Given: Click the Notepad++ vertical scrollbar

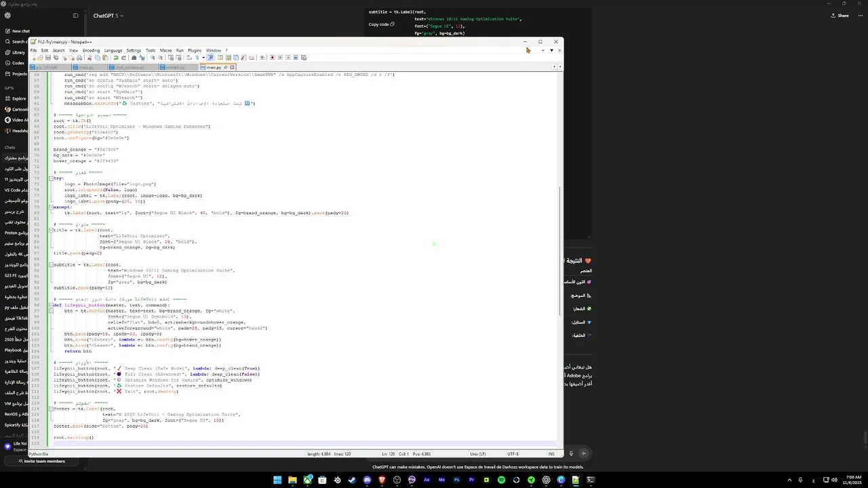Looking at the screenshot, I should coord(559,251).
